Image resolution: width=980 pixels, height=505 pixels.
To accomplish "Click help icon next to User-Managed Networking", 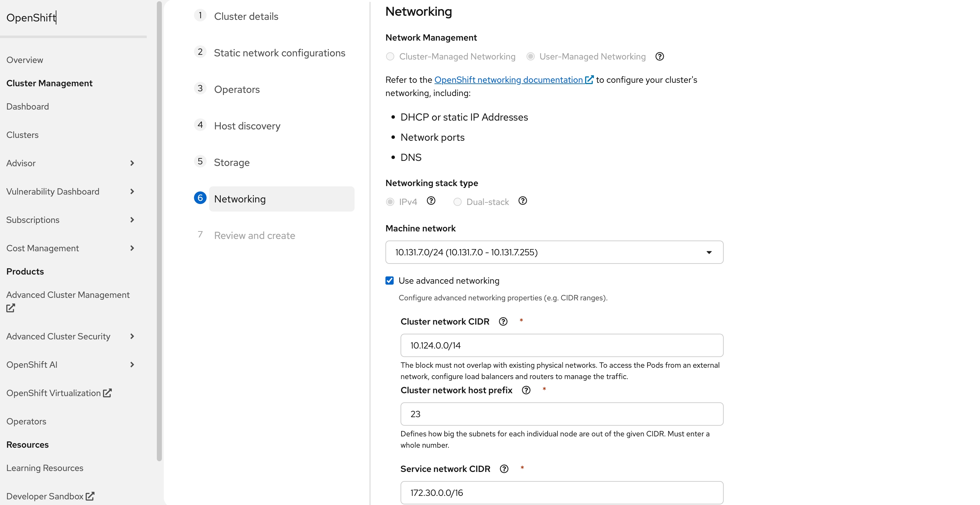I will point(660,57).
